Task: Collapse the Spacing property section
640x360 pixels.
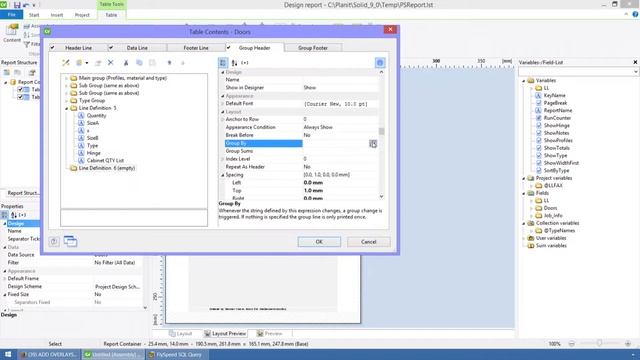Action: click(223, 175)
